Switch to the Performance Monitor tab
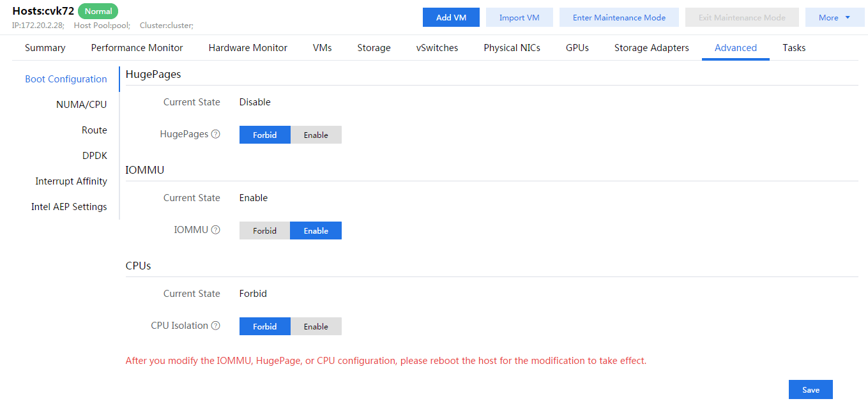868x408 pixels. pos(137,48)
